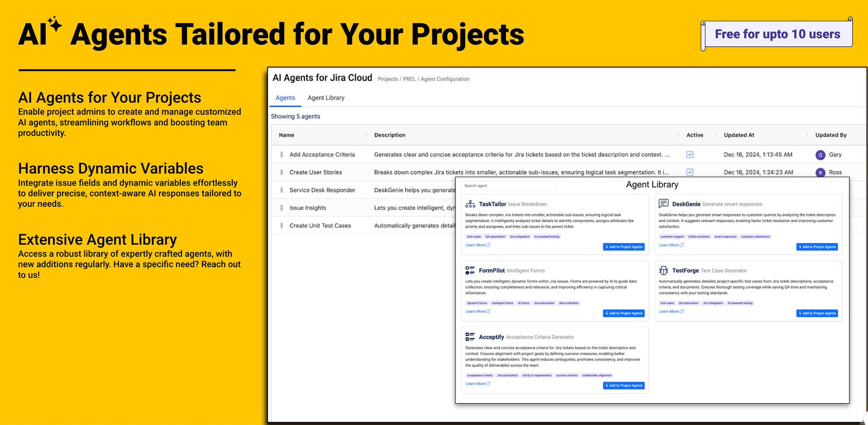Click the 'Showing 5 agents' count text
Image resolution: width=868 pixels, height=425 pixels.
(295, 116)
